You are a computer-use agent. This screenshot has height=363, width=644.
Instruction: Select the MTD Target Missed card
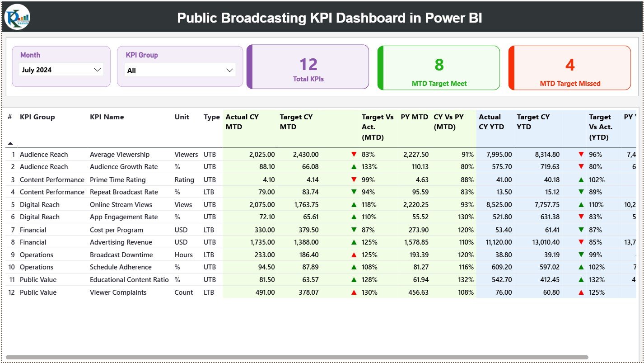[570, 68]
